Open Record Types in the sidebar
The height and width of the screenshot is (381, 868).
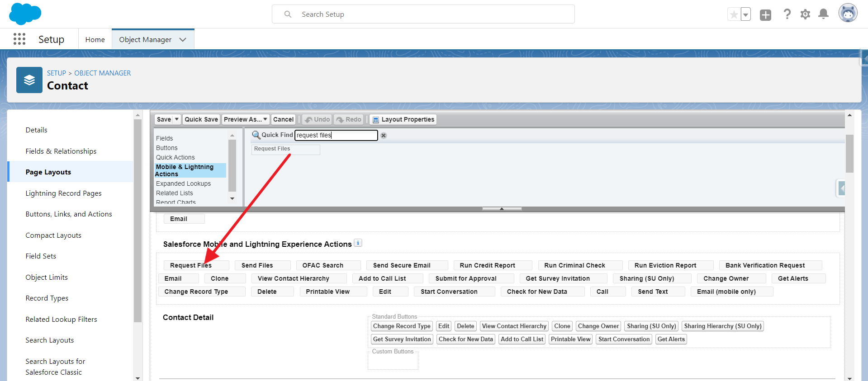coord(47,298)
